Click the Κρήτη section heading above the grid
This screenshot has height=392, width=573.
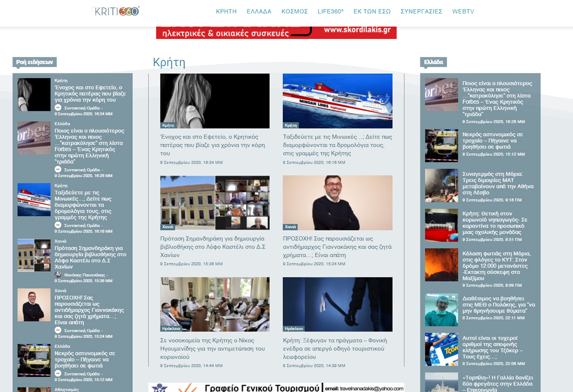[169, 62]
